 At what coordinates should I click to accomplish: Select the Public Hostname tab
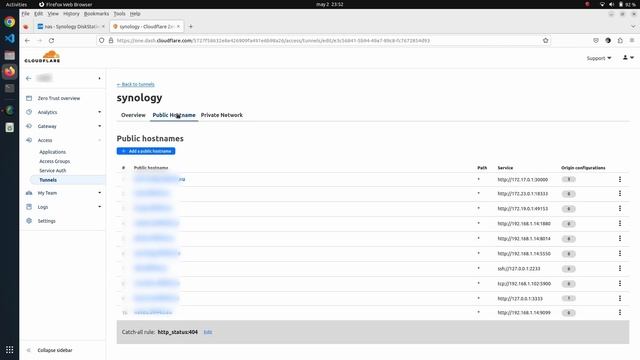pyautogui.click(x=174, y=115)
